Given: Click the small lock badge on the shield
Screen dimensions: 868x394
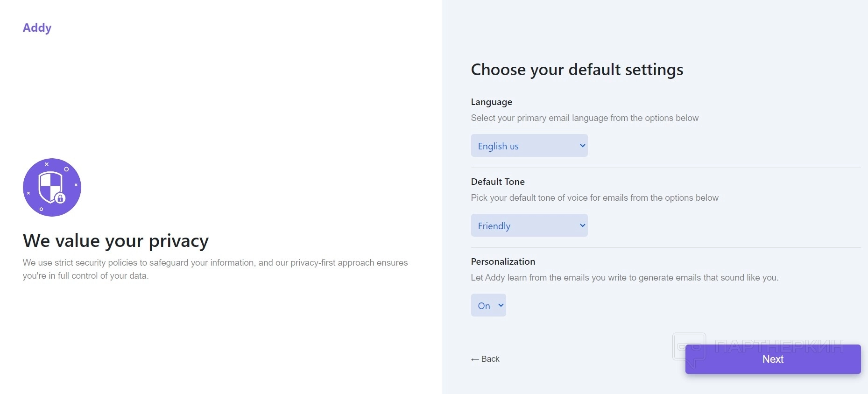Looking at the screenshot, I should click(x=60, y=198).
